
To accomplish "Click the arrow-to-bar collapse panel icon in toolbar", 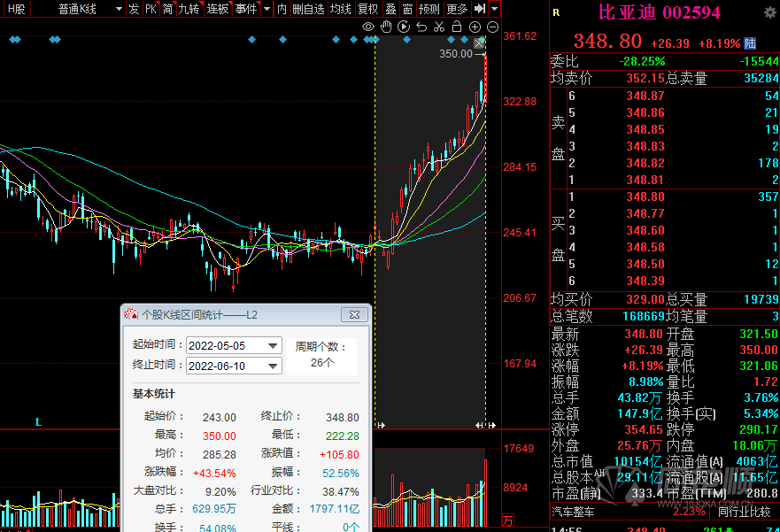I will tap(480, 9).
